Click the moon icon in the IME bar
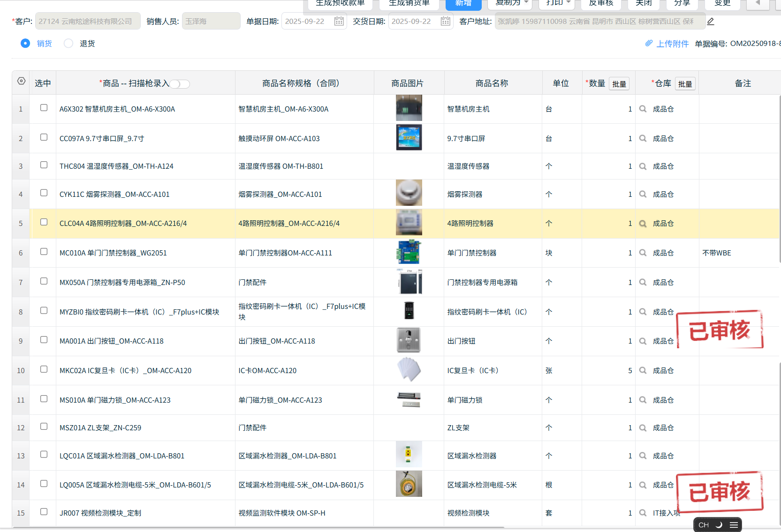The height and width of the screenshot is (532, 781). click(x=719, y=525)
